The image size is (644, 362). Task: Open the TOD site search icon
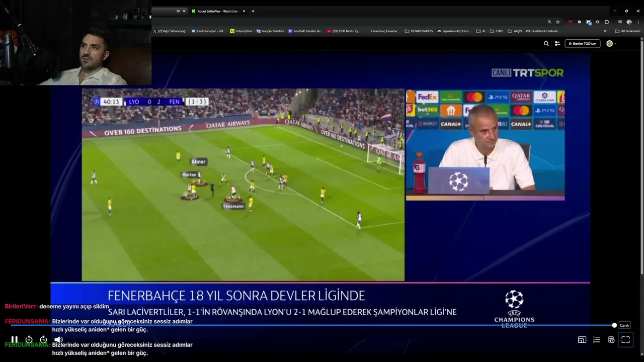[546, 44]
